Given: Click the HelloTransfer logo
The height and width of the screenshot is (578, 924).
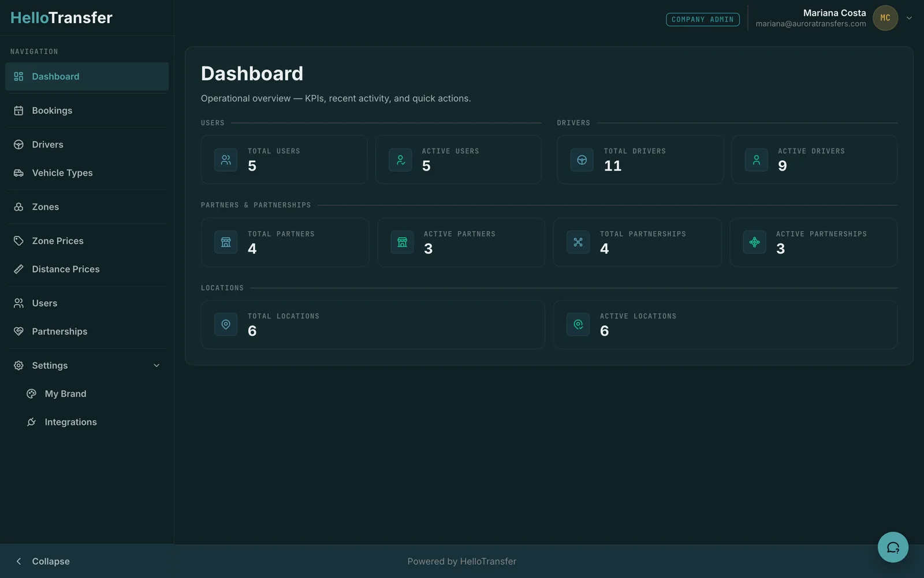Looking at the screenshot, I should (61, 18).
